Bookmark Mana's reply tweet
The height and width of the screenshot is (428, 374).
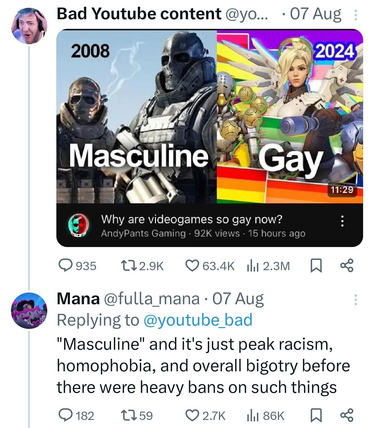(x=316, y=415)
